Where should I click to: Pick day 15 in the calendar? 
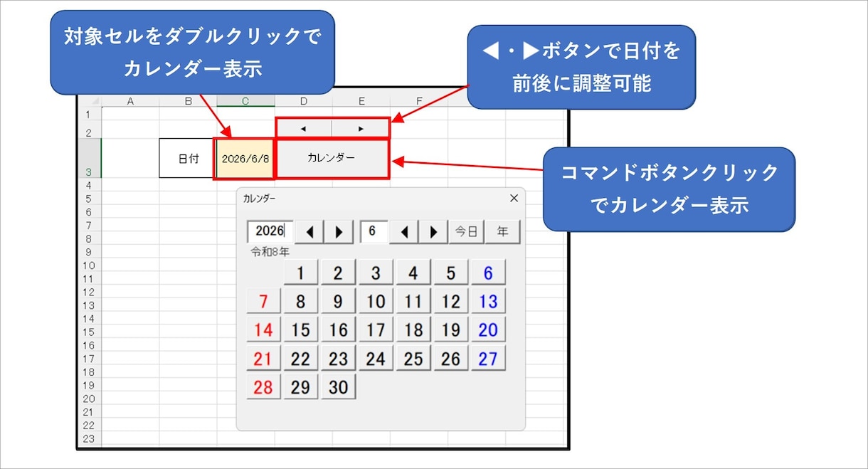[301, 330]
